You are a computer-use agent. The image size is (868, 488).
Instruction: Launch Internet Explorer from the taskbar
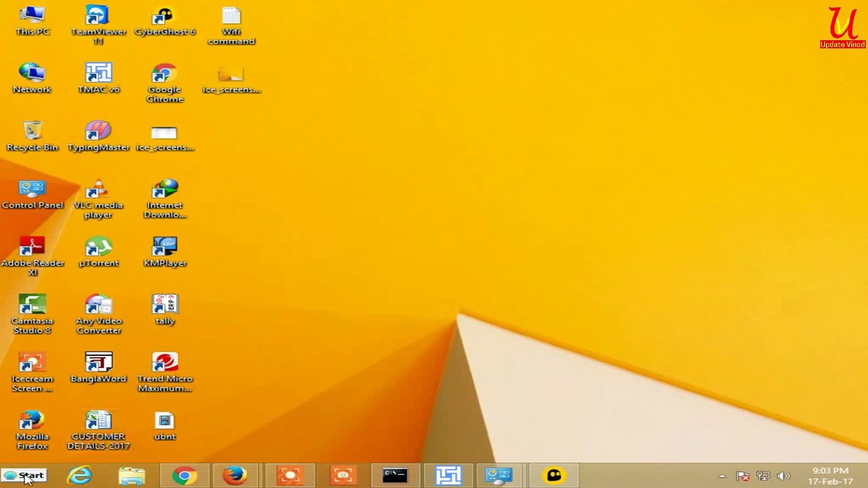click(x=79, y=476)
